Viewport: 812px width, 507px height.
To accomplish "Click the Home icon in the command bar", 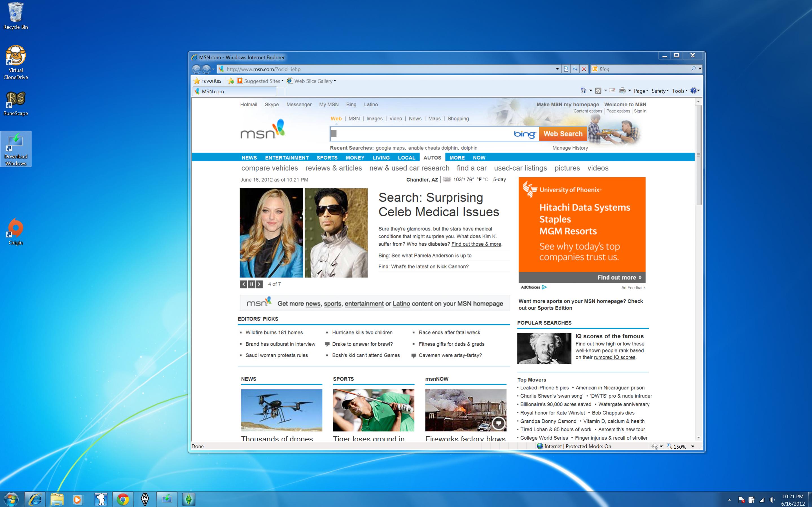I will pyautogui.click(x=583, y=91).
